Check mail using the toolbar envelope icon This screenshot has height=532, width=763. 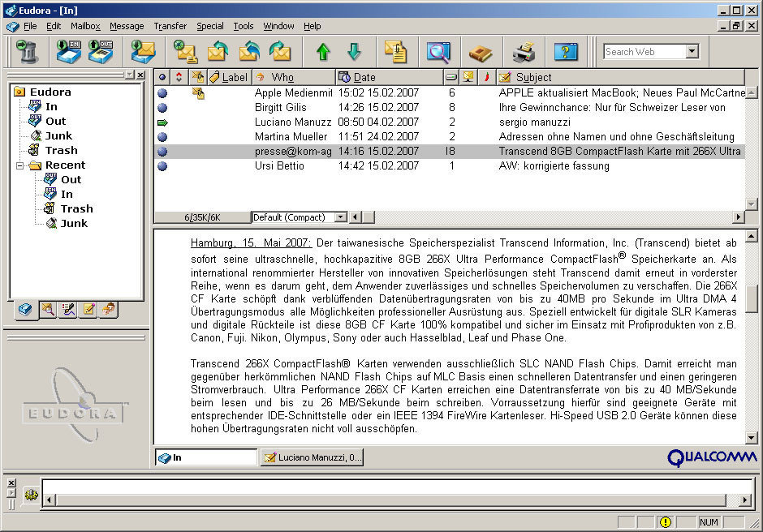(143, 52)
